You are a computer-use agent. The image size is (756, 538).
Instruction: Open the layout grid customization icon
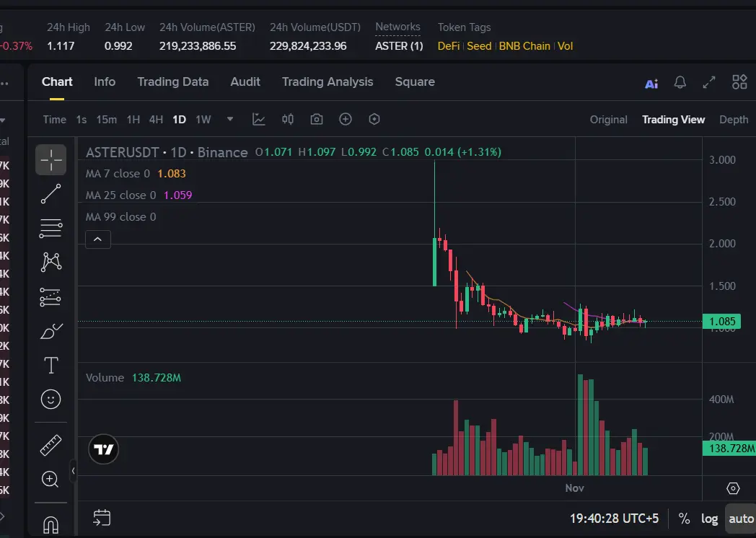(739, 82)
